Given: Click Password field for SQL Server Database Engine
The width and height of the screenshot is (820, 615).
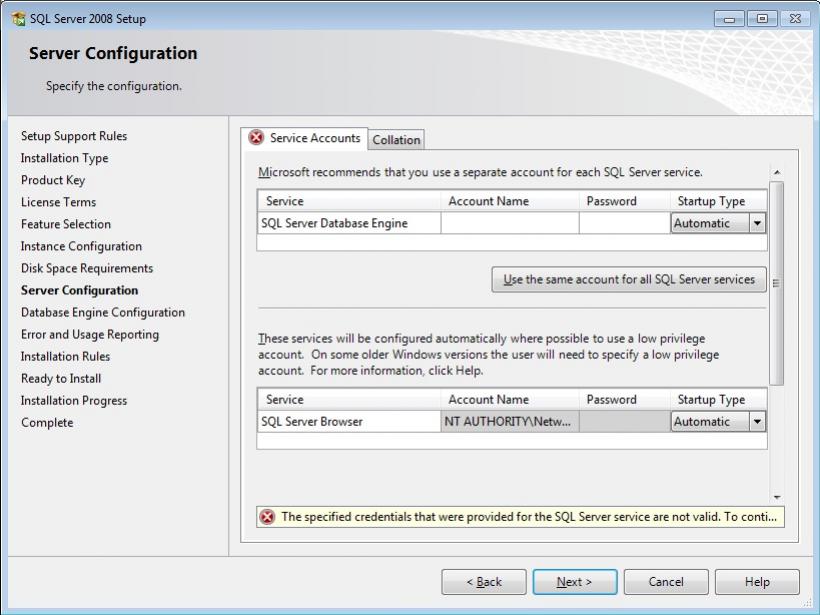Looking at the screenshot, I should click(x=624, y=223).
